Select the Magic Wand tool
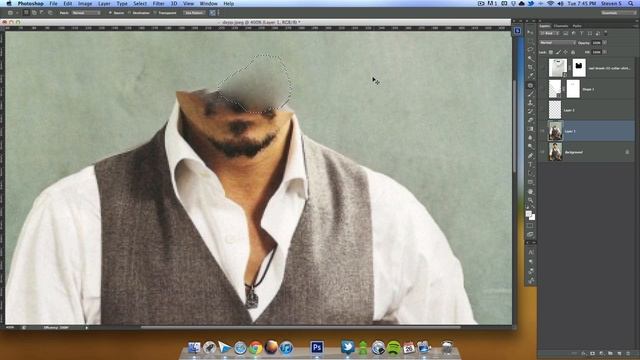 (530, 58)
